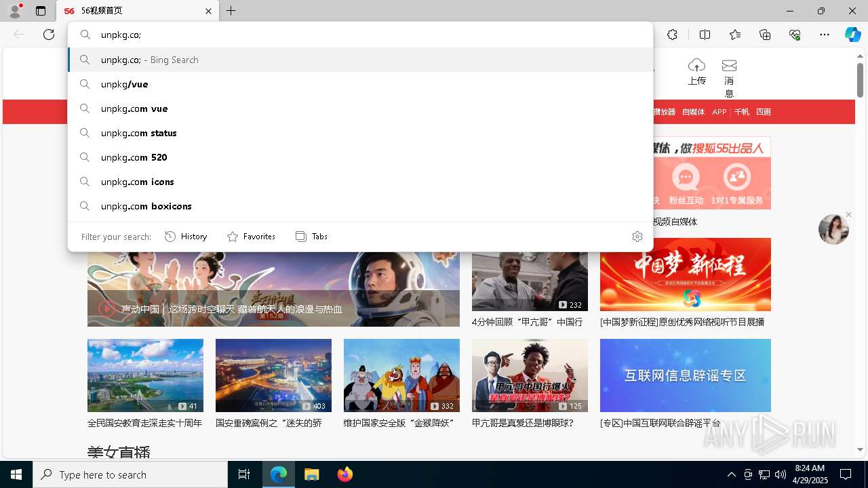The image size is (868, 488).
Task: Open Copilot sidebar icon
Action: click(x=852, y=35)
